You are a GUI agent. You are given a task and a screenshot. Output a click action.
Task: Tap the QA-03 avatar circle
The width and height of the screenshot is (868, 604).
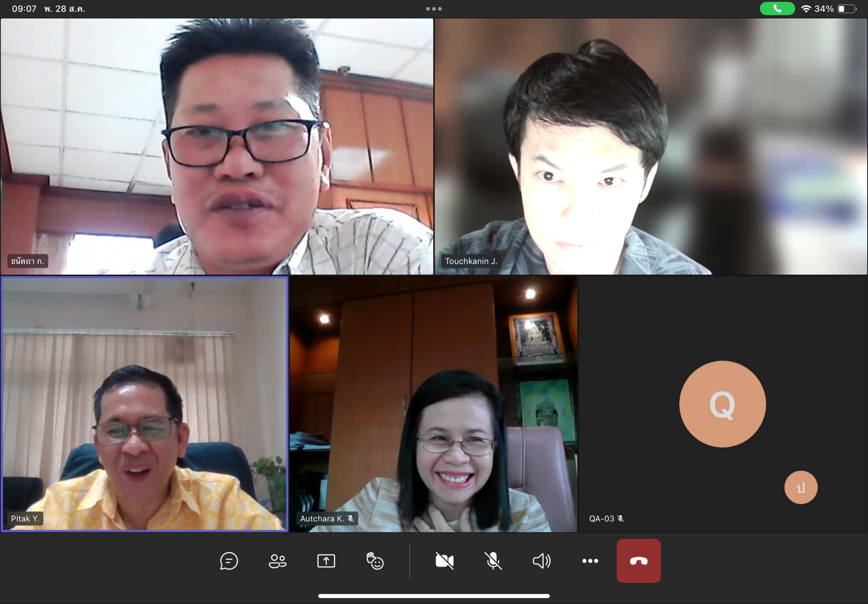tap(722, 404)
